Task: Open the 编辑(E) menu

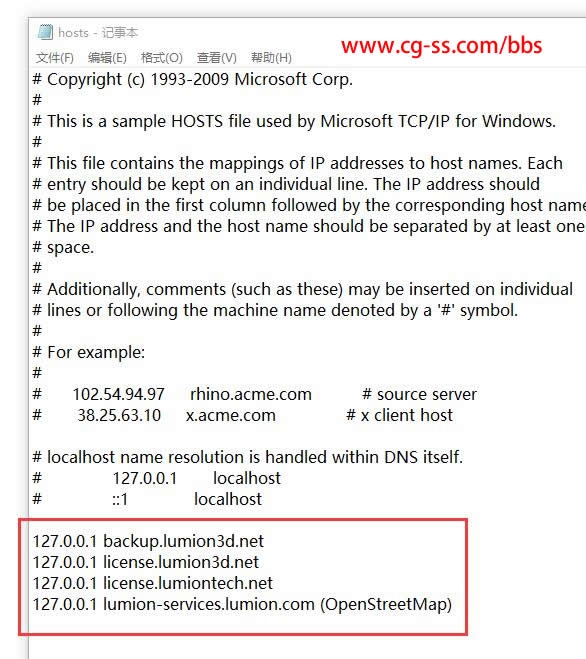Action: [x=107, y=58]
